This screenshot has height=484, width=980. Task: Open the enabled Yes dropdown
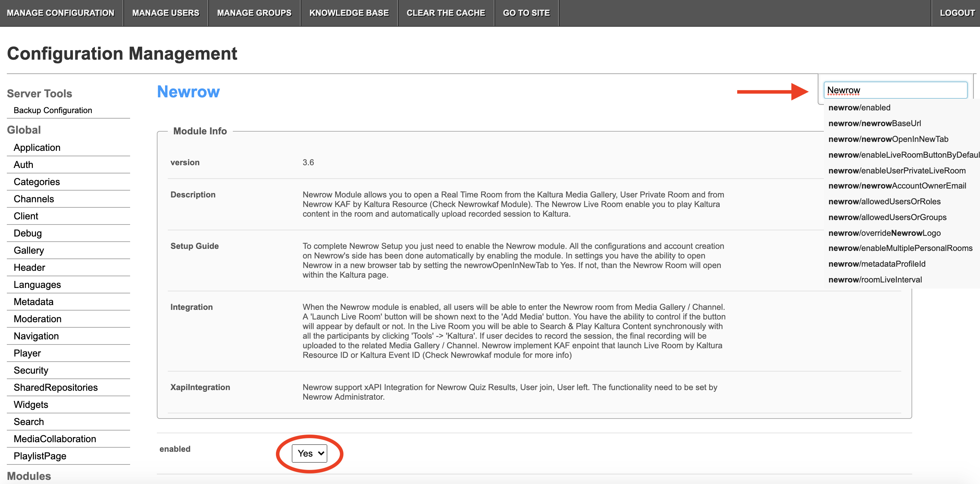pos(309,453)
